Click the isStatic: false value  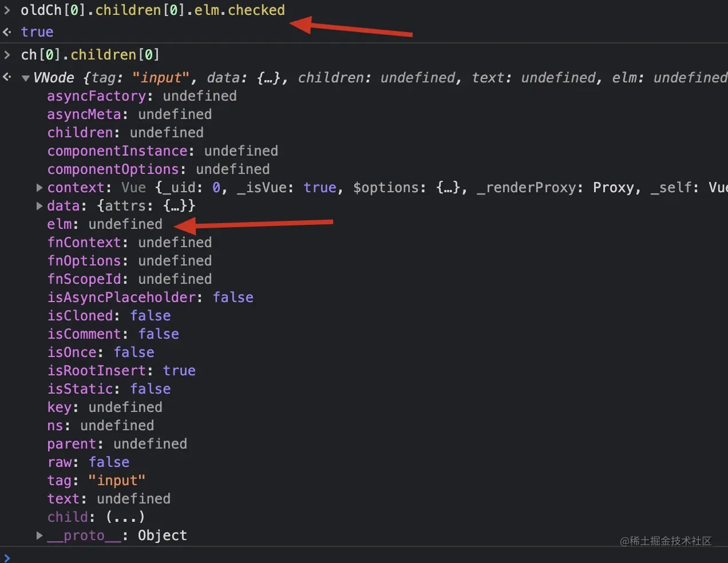tap(150, 388)
